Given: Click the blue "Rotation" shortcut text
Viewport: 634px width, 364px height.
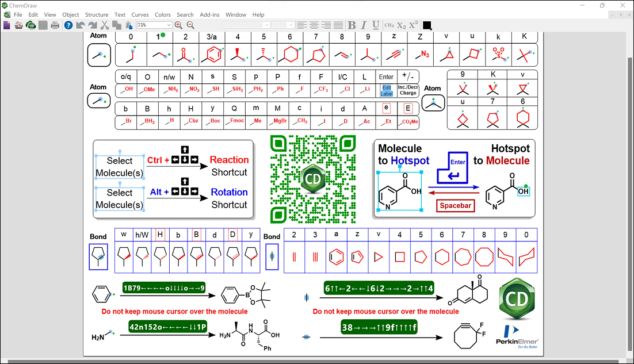Looking at the screenshot, I should (x=229, y=192).
